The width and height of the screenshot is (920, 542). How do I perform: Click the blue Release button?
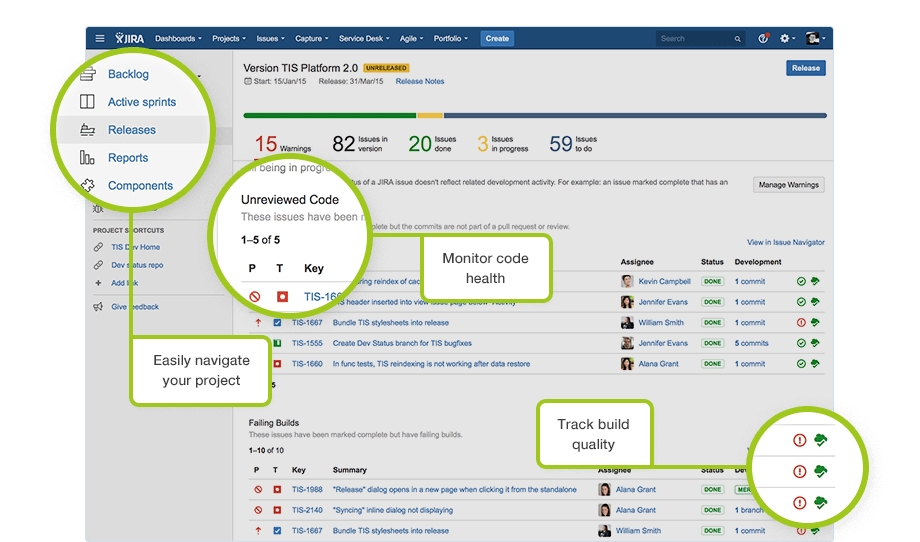point(805,68)
